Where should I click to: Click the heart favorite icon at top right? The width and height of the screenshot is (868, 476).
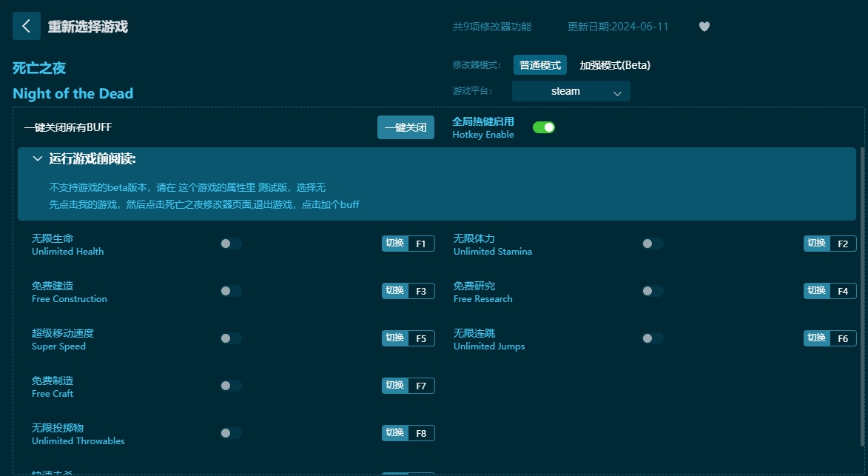point(704,26)
